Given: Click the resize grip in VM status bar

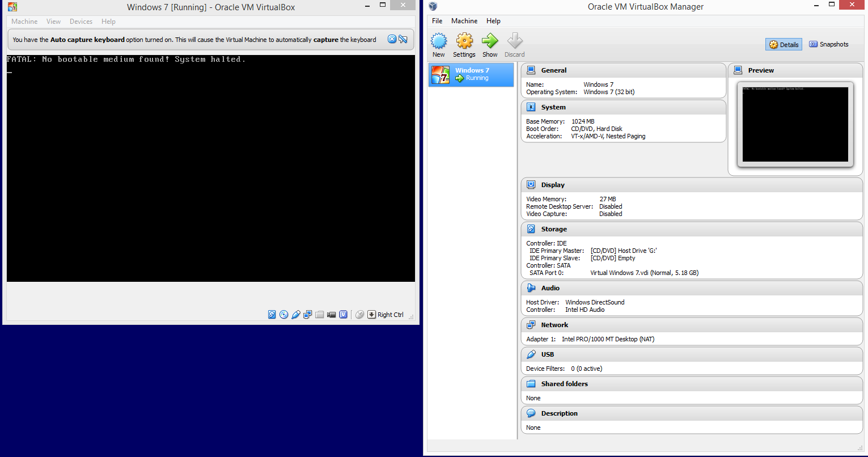Looking at the screenshot, I should tap(412, 317).
